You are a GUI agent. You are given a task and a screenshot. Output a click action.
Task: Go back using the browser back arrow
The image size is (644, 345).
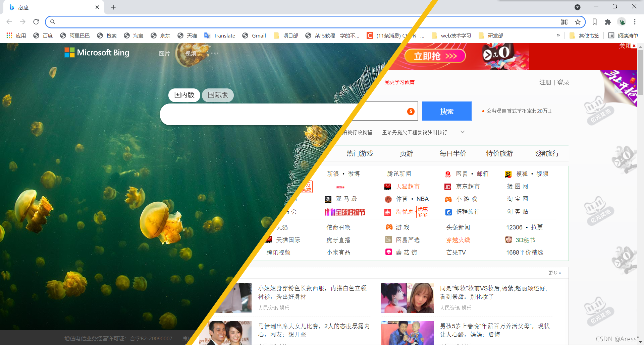point(9,22)
